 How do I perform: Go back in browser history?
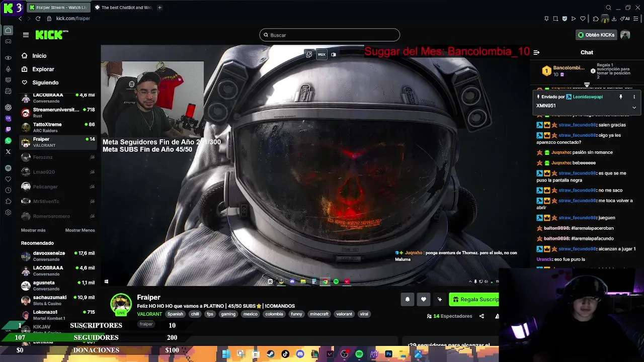tap(20, 19)
